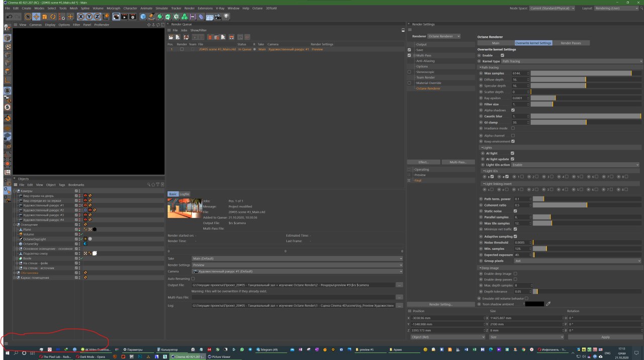Enable the Alpha channel checkbox
The width and height of the screenshot is (644, 360).
tap(513, 135)
